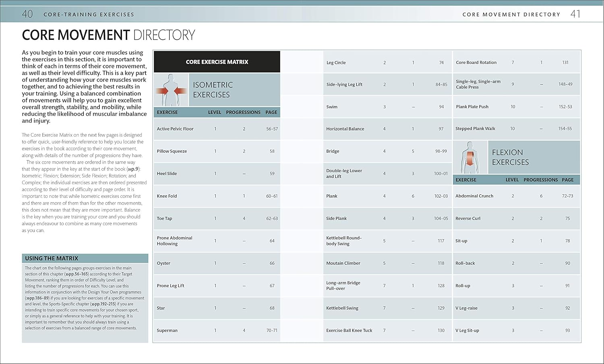Image resolution: width=604 pixels, height=364 pixels.
Task: Click the Core Movement Directory main title
Action: [x=108, y=35]
